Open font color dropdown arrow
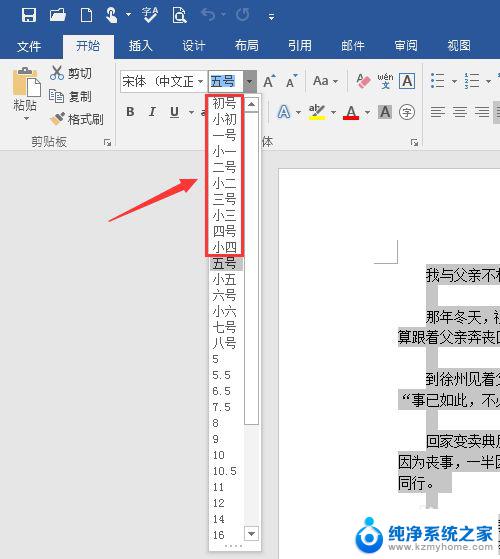Screen dimensions: 500x559 click(367, 113)
